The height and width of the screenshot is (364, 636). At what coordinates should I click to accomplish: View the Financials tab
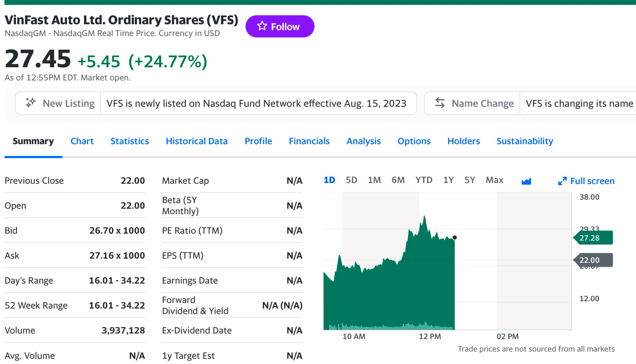[x=309, y=141]
